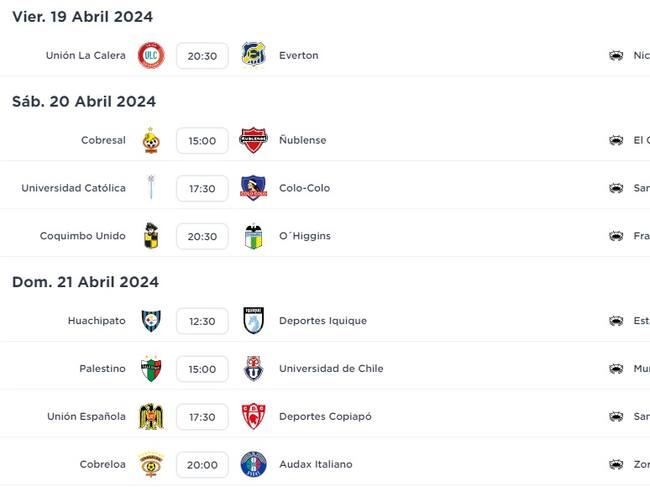Viewport: 650px width, 487px height.
Task: Select the Ñublense red shield logo
Action: 253,140
